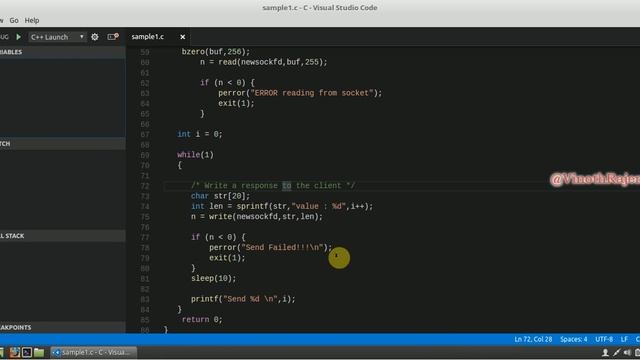Click the 'int i = 0;' line

click(x=200, y=134)
